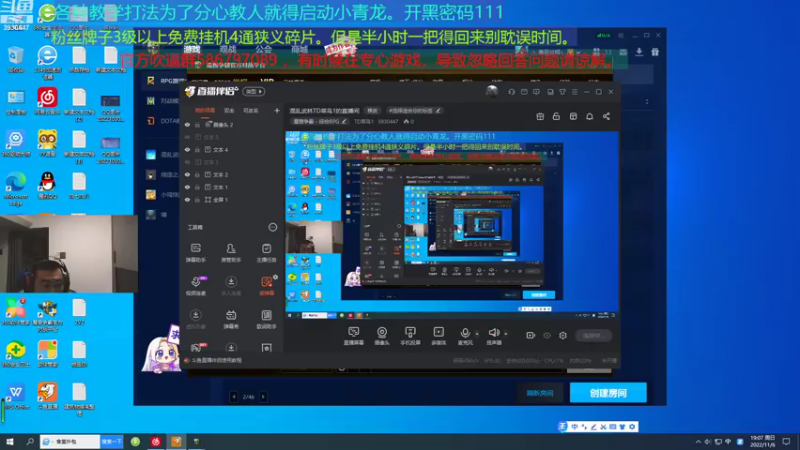Open the QQ penguin desktop shortcut
This screenshot has width=800, height=450.
tap(47, 185)
